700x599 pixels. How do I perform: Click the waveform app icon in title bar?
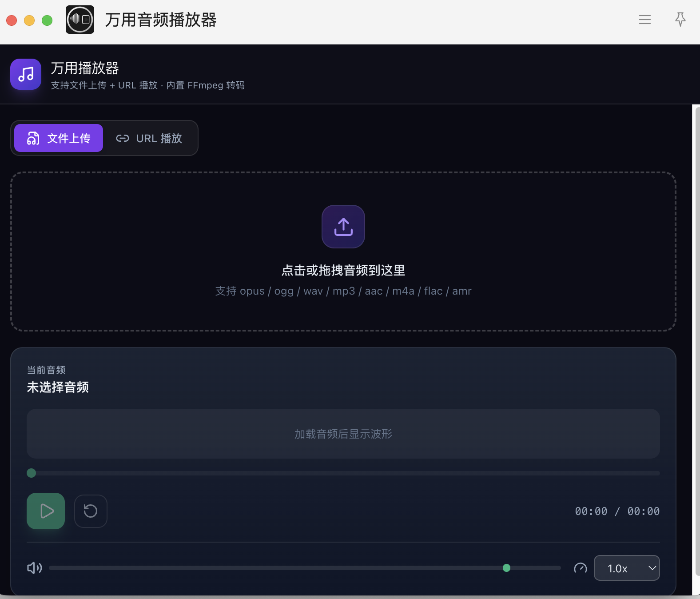coord(80,20)
